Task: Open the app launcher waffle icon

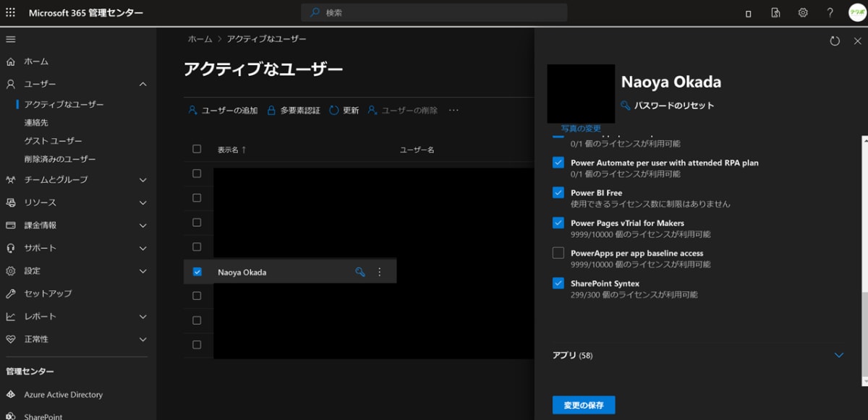Action: 11,13
